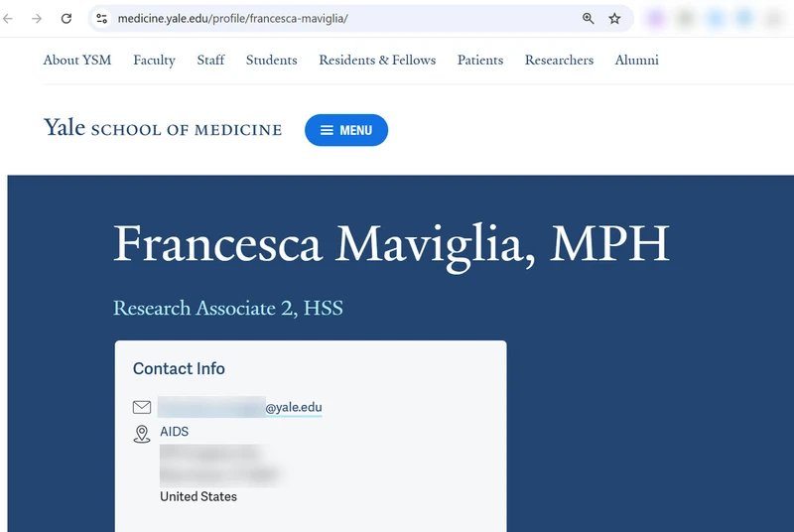Focus the address bar URL field

[337, 19]
